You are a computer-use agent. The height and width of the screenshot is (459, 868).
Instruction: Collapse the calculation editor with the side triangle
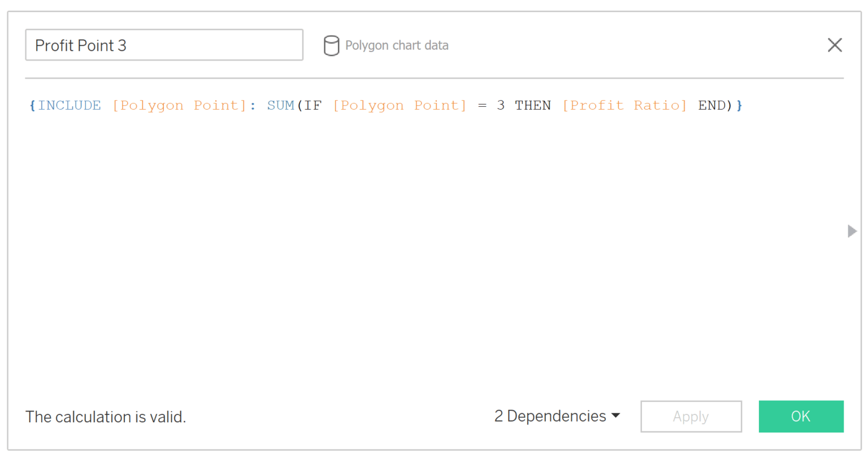(x=853, y=231)
